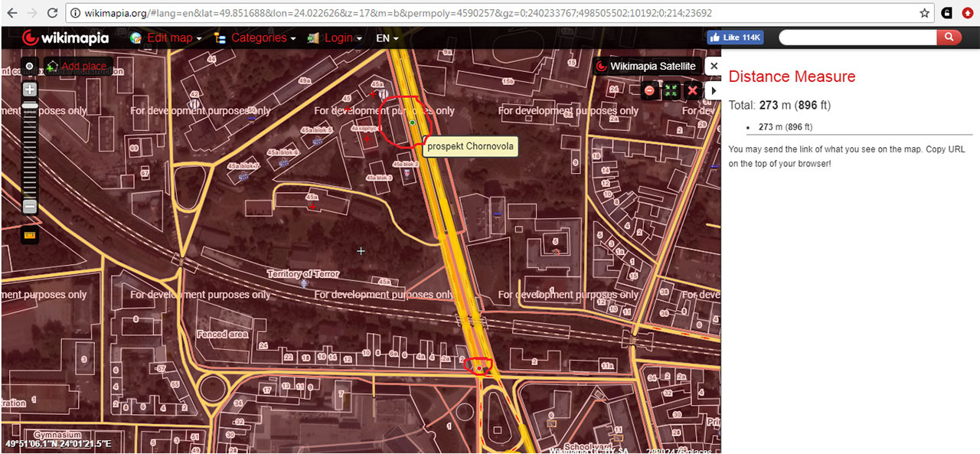Image resolution: width=980 pixels, height=454 pixels.
Task: Click the red search magnifier button
Action: (949, 38)
